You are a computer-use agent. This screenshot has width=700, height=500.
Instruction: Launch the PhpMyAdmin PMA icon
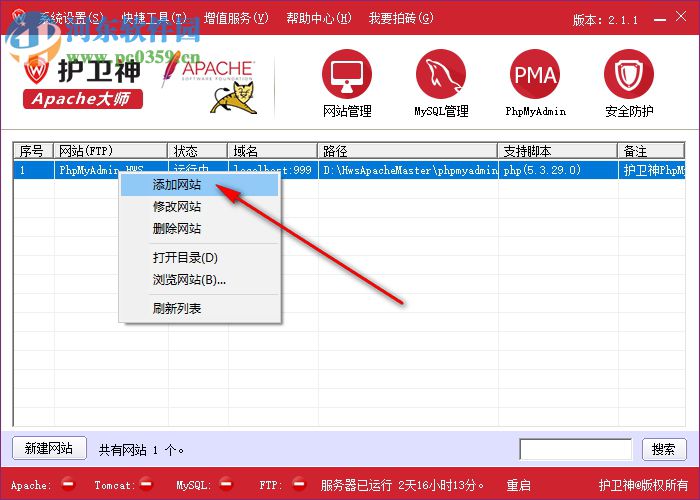click(x=535, y=74)
